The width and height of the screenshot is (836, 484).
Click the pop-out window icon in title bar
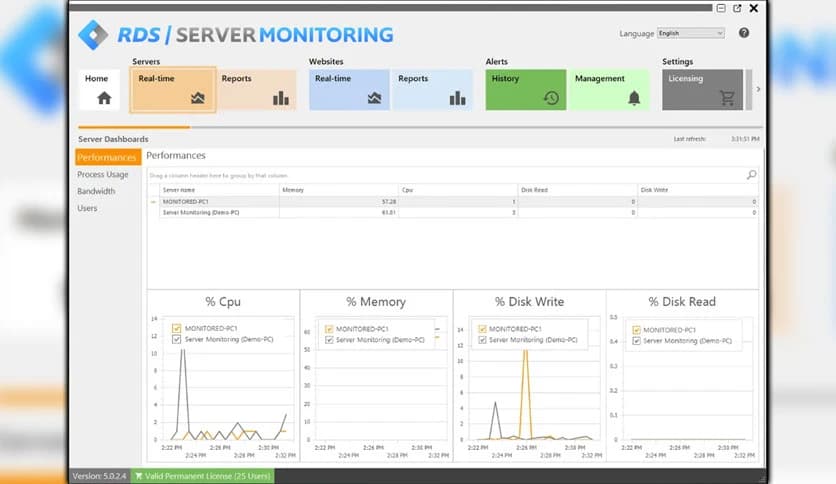click(737, 8)
